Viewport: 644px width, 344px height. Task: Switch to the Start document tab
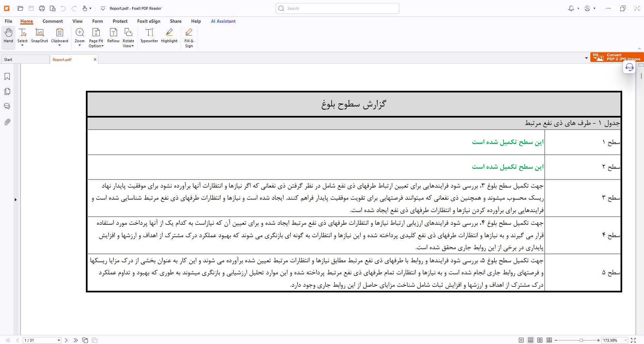pyautogui.click(x=25, y=60)
